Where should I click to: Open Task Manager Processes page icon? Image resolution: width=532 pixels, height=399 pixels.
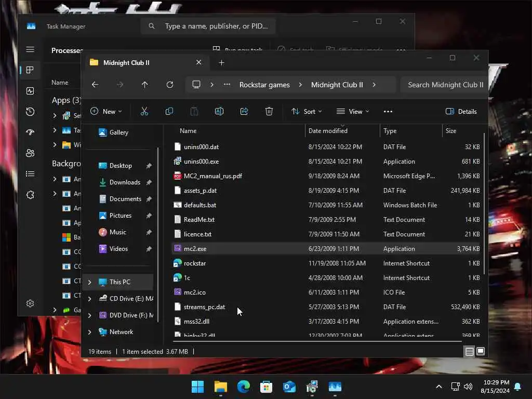(x=30, y=70)
